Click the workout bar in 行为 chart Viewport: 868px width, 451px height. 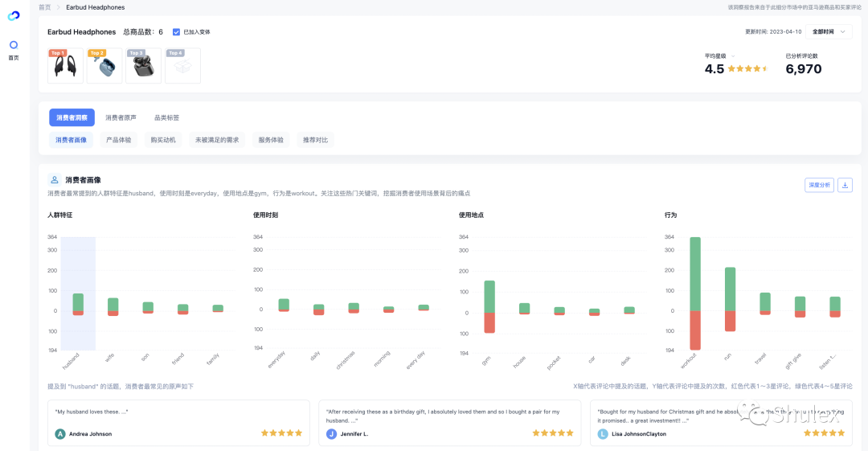pyautogui.click(x=695, y=293)
